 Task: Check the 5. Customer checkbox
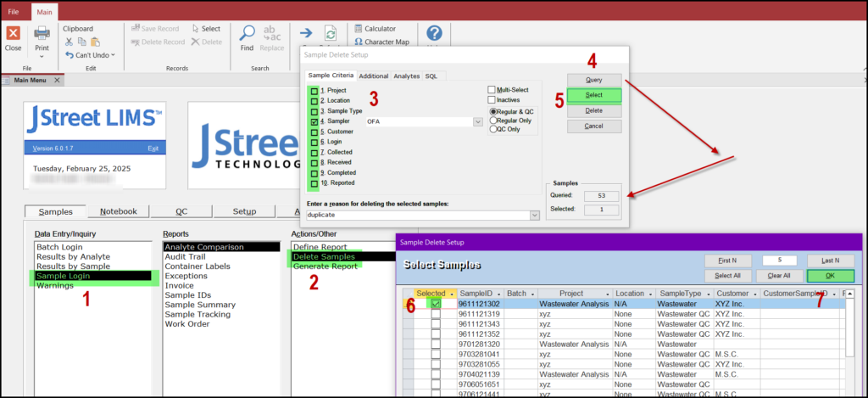tap(314, 132)
